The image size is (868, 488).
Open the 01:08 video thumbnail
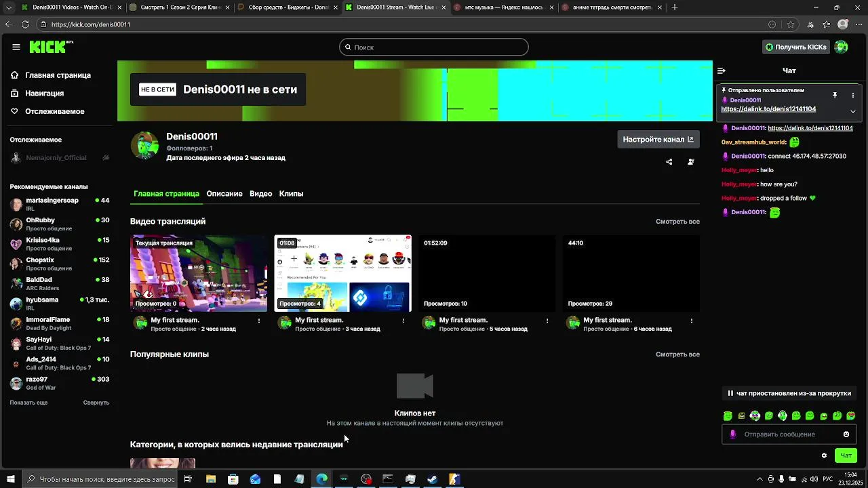342,273
